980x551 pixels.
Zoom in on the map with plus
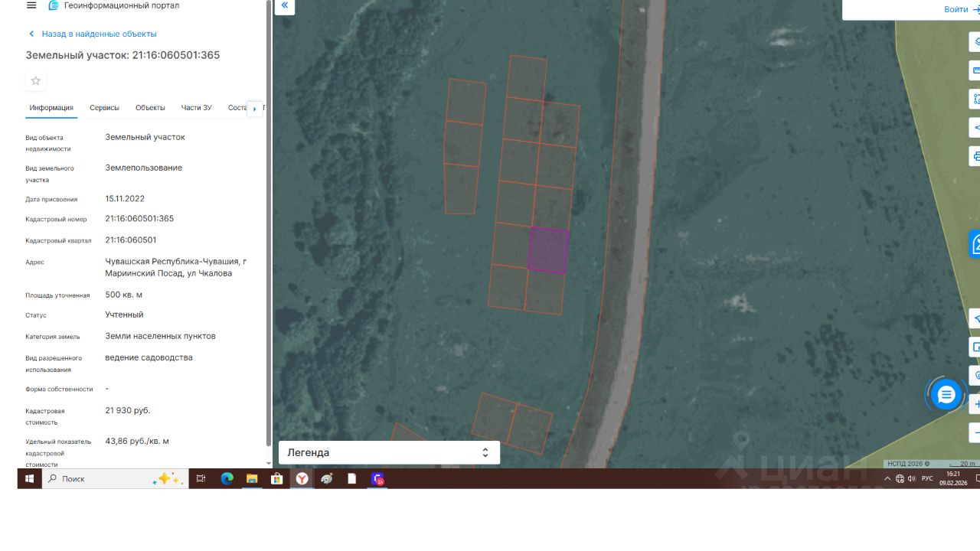(x=975, y=404)
